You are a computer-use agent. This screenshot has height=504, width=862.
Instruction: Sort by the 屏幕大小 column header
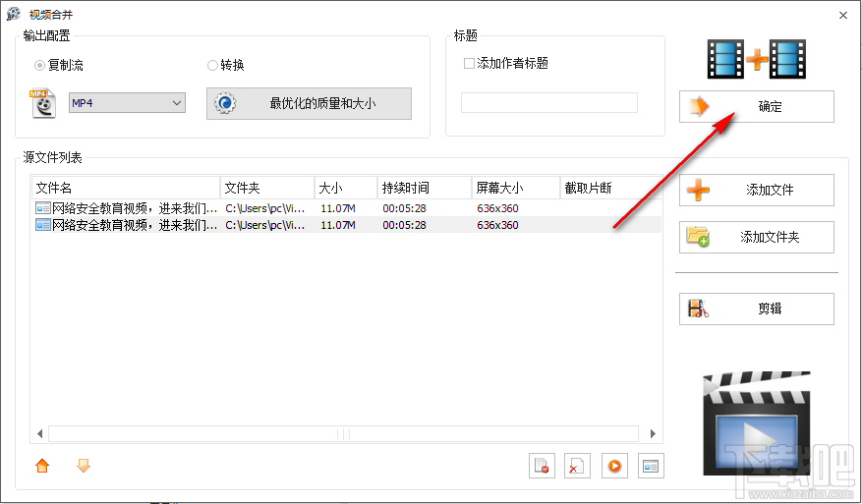[x=516, y=188]
